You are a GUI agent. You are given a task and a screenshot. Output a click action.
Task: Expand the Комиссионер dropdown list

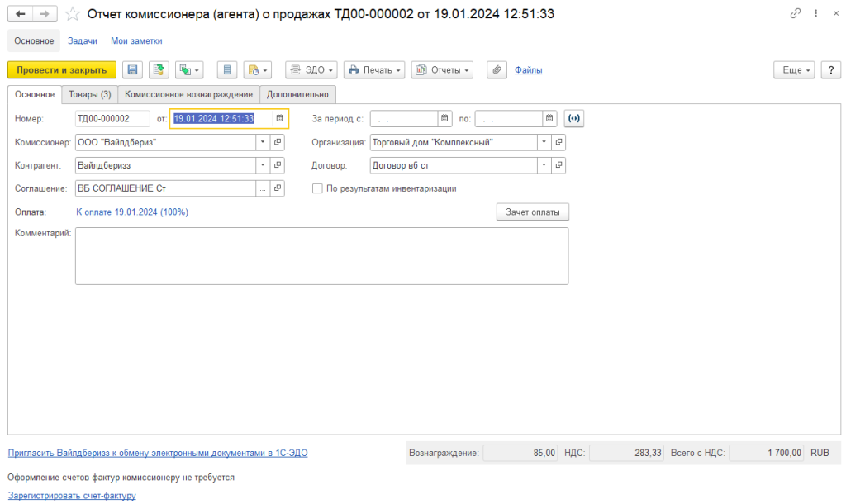click(263, 142)
